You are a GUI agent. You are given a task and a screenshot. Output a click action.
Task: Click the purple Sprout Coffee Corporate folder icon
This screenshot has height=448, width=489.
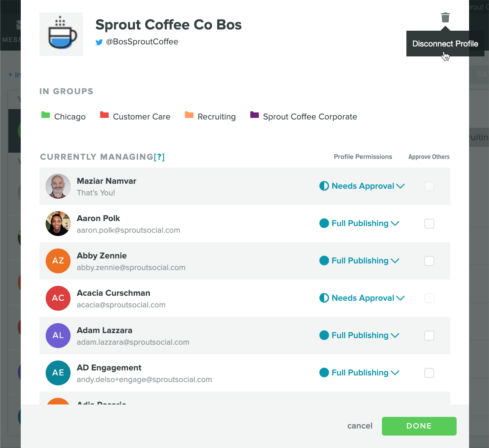click(x=254, y=115)
